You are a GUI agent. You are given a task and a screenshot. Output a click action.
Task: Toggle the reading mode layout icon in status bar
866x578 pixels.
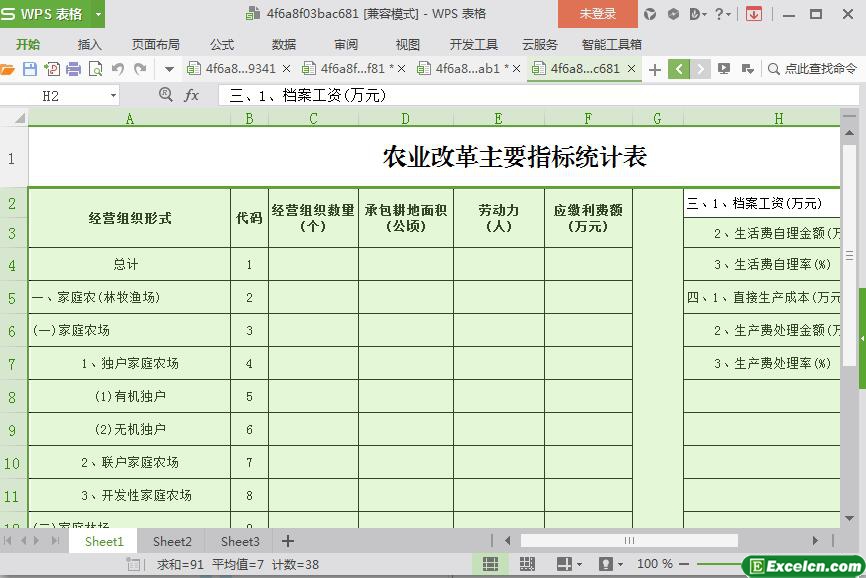564,564
